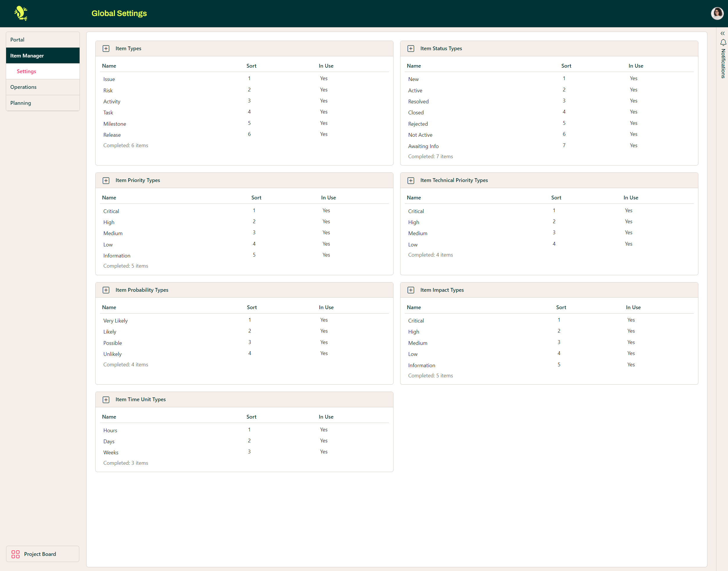The height and width of the screenshot is (571, 728).
Task: Select the Awaiting Info status row
Action: (423, 146)
